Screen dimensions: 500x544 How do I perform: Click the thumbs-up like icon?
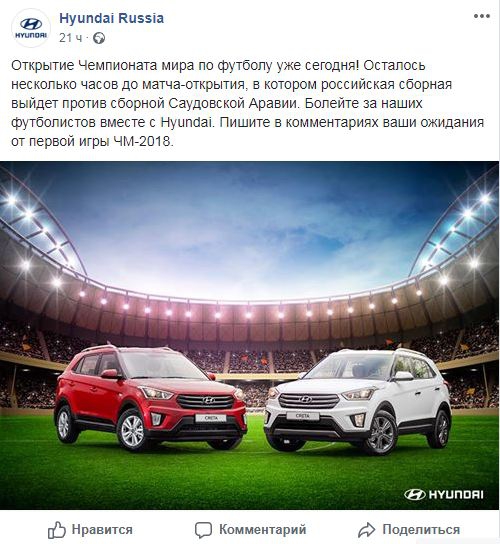pyautogui.click(x=57, y=530)
